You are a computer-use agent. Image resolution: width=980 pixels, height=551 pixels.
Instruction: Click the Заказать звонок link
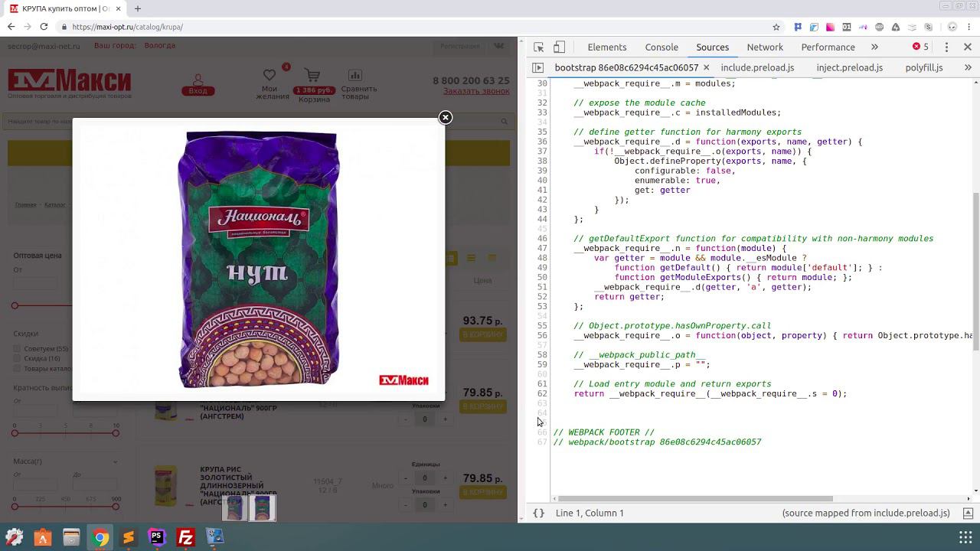pyautogui.click(x=476, y=91)
